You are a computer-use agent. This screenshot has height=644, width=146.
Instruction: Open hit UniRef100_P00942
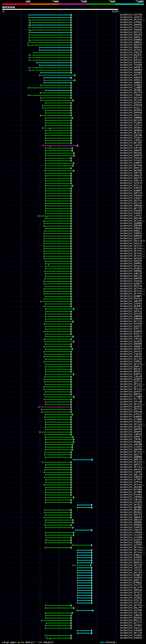[x=131, y=495]
